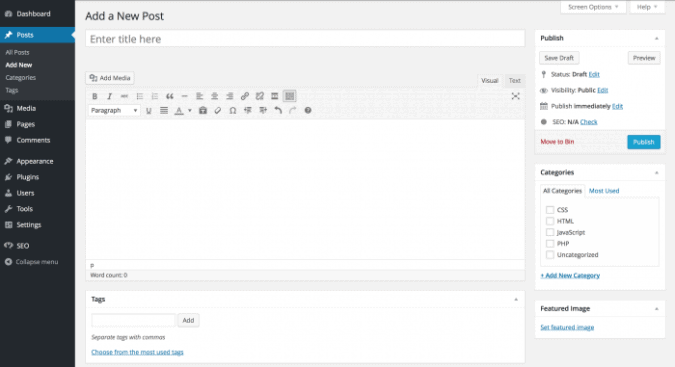Show the Most Used categories tab

pos(604,191)
